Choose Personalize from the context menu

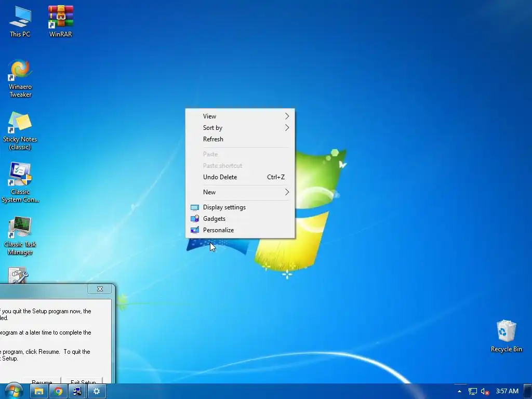tap(240, 230)
